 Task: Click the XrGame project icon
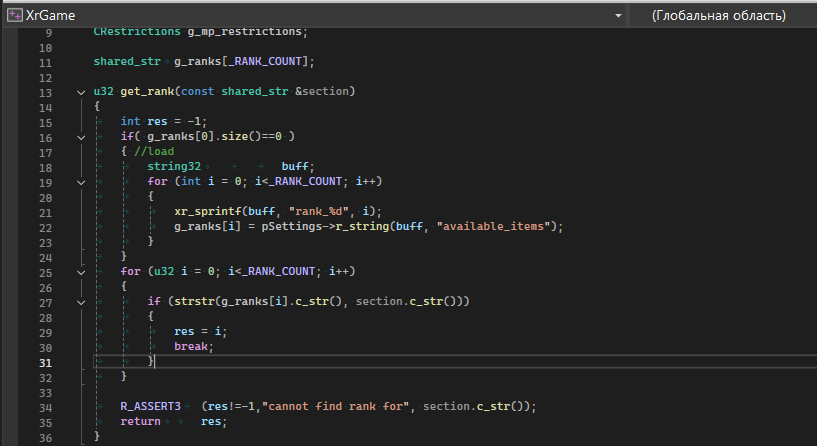(x=14, y=16)
